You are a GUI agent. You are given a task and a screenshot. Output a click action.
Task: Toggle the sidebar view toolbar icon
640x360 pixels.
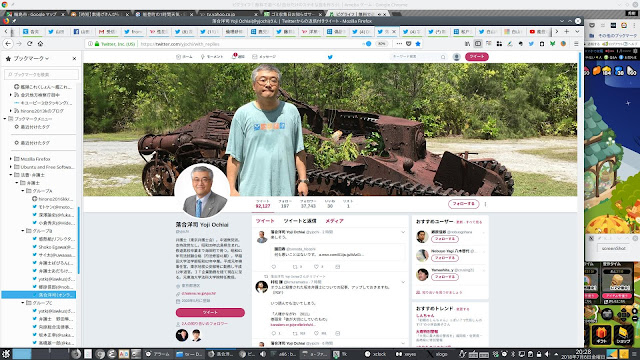[478, 44]
